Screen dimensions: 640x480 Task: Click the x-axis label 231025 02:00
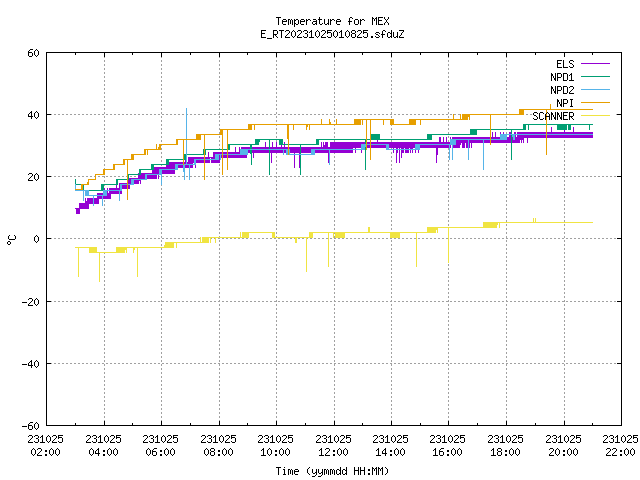coord(46,445)
